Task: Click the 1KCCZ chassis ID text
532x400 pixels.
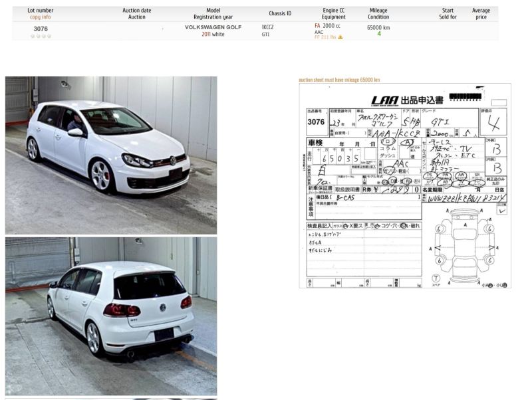Action: pos(267,27)
